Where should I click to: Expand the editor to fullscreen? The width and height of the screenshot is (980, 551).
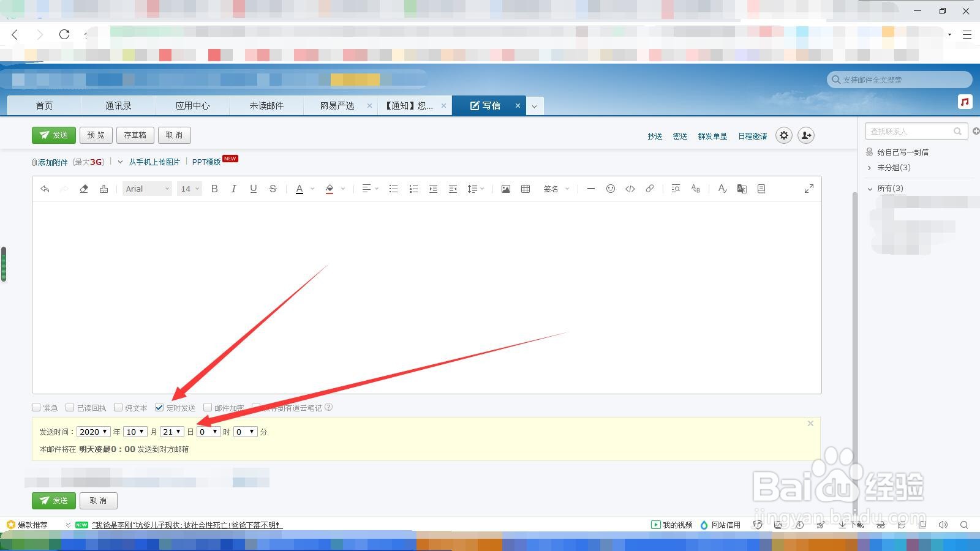809,189
